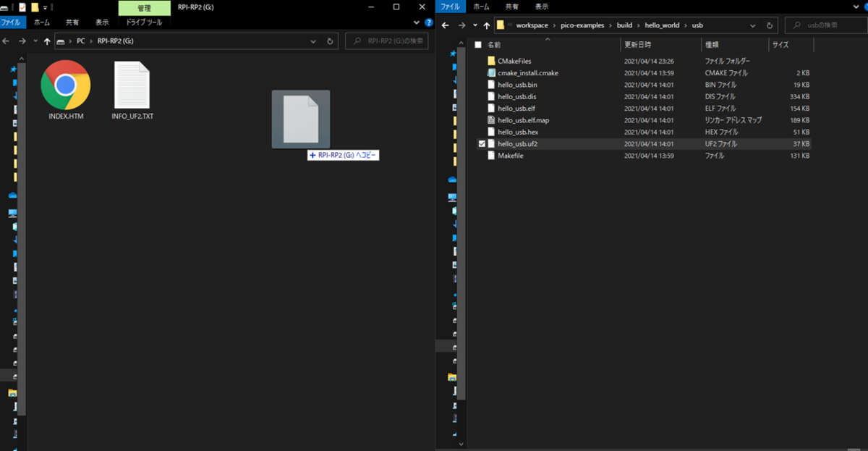Screen dimensions: 868x451
Task: Open help in RPI-RP2 window
Action: [429, 22]
